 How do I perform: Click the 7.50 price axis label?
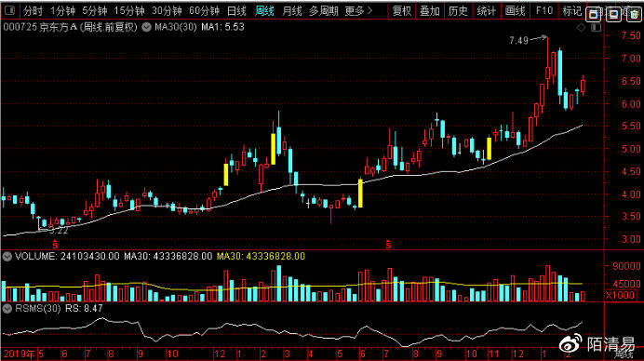(630, 35)
